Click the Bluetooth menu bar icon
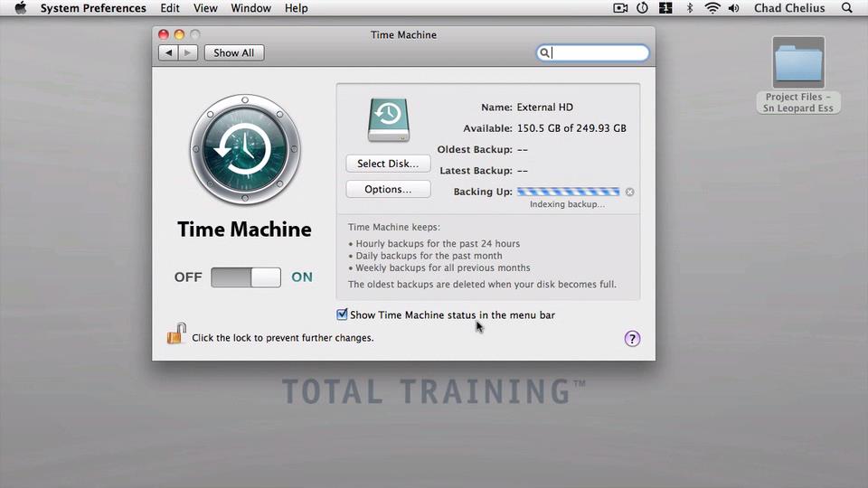 [x=689, y=8]
